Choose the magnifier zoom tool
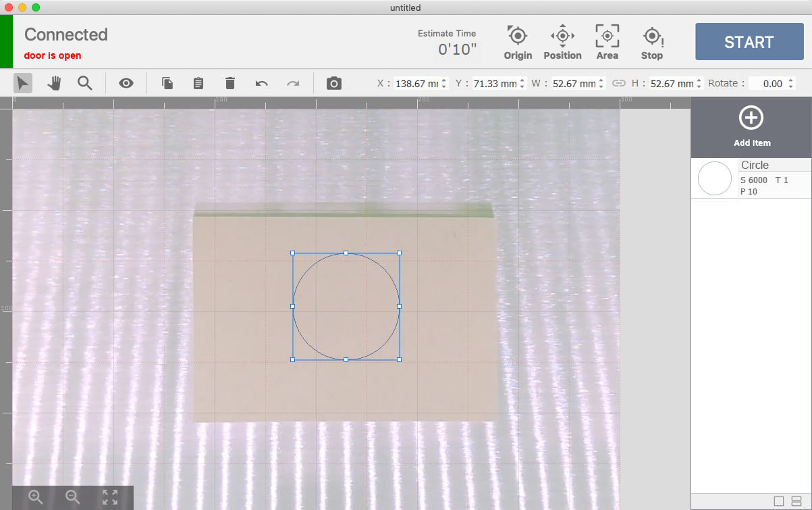 tap(84, 83)
